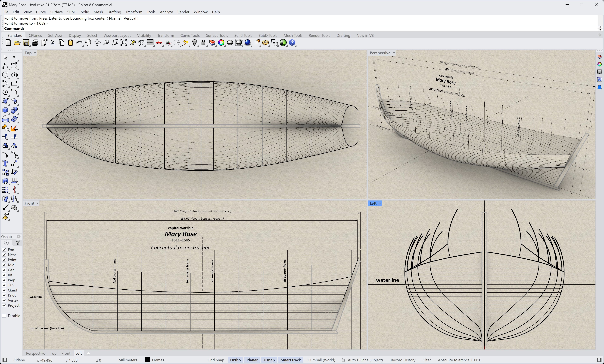Click the New file icon
604x364 pixels.
tap(8, 43)
